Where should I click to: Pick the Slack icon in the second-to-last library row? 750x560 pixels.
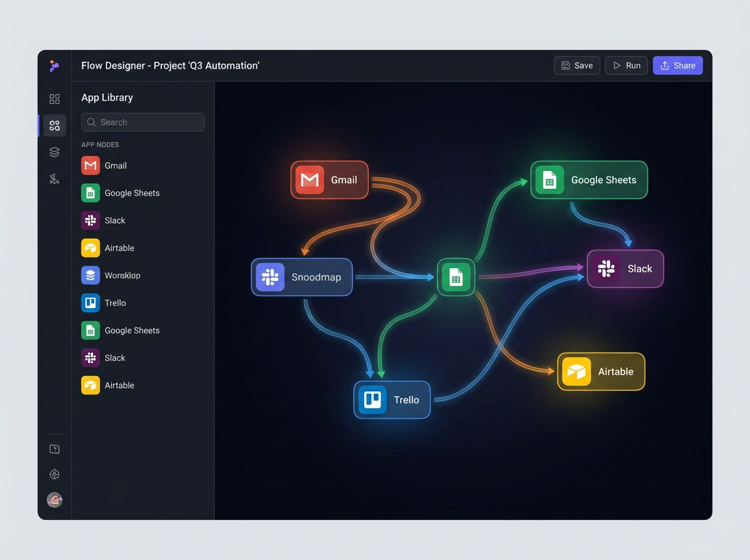(91, 358)
